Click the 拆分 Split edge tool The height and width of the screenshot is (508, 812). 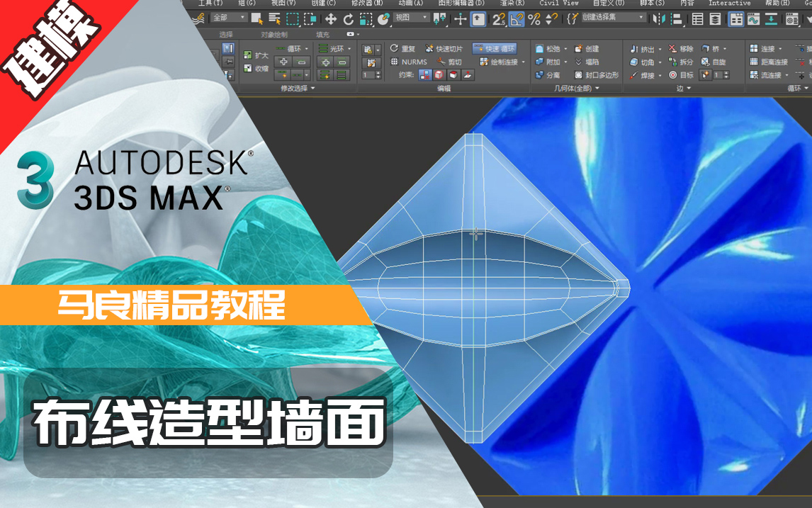pos(680,62)
